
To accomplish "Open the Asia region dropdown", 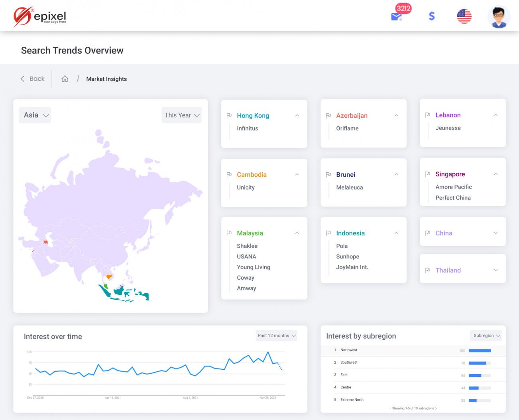I will (x=35, y=115).
